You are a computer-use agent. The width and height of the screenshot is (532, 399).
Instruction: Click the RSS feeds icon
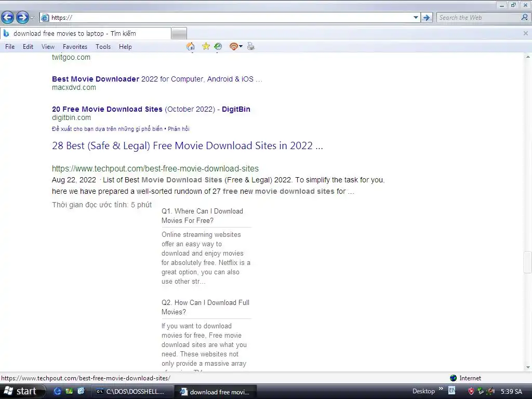(x=233, y=46)
